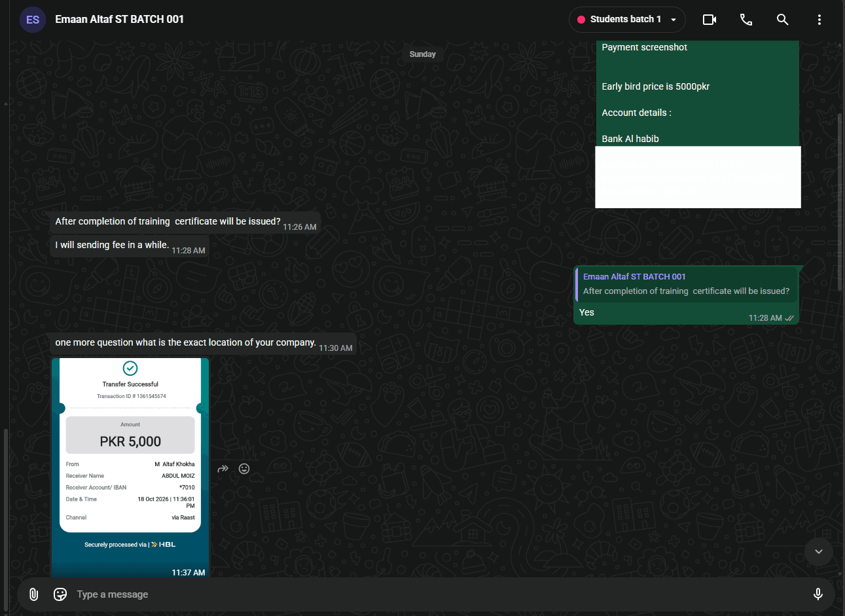Click the 11:28 AM timestamp on the "Yes" reply
The image size is (845, 616).
[765, 318]
